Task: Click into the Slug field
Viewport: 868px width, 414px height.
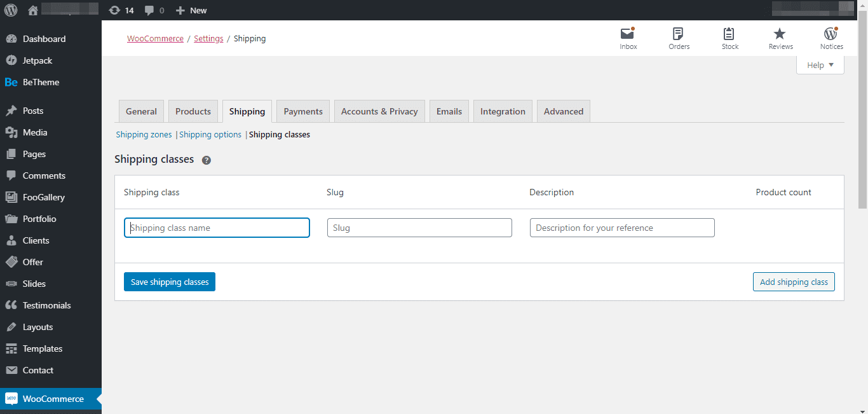Action: click(419, 228)
